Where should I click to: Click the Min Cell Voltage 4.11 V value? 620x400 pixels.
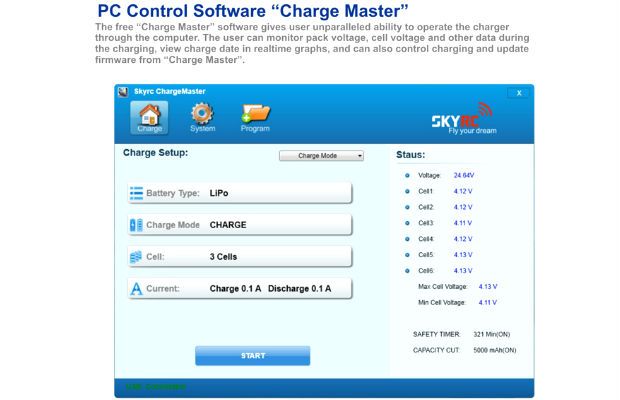coord(488,302)
